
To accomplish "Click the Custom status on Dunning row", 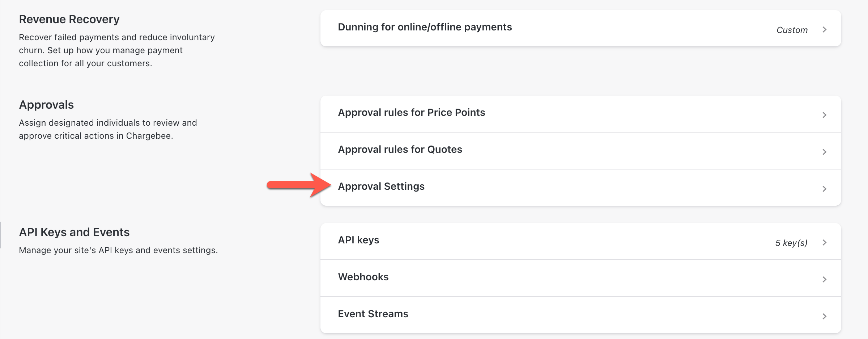I will point(792,30).
